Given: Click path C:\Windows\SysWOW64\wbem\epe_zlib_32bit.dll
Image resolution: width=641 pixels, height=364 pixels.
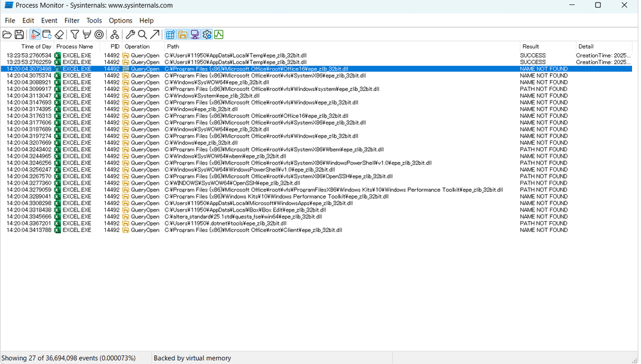Looking at the screenshot, I should (x=225, y=156).
